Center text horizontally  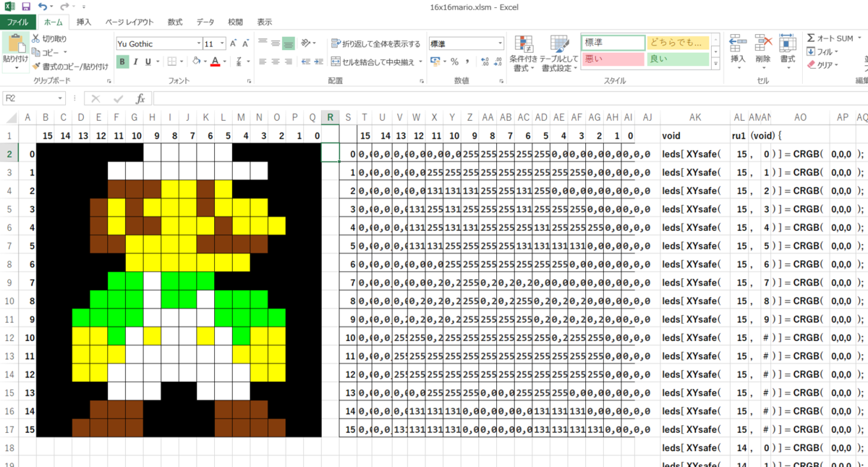pyautogui.click(x=276, y=62)
